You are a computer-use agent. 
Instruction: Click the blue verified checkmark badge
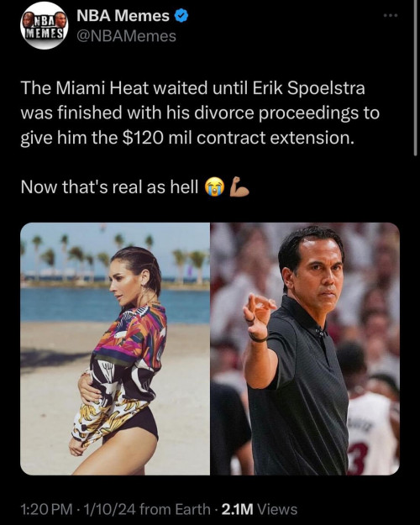[x=181, y=16]
